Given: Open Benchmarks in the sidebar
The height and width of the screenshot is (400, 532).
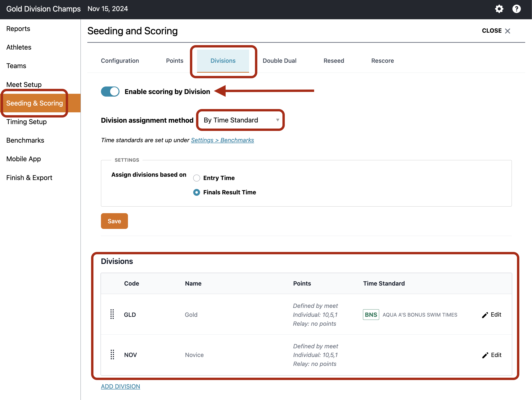Looking at the screenshot, I should pyautogui.click(x=25, y=140).
